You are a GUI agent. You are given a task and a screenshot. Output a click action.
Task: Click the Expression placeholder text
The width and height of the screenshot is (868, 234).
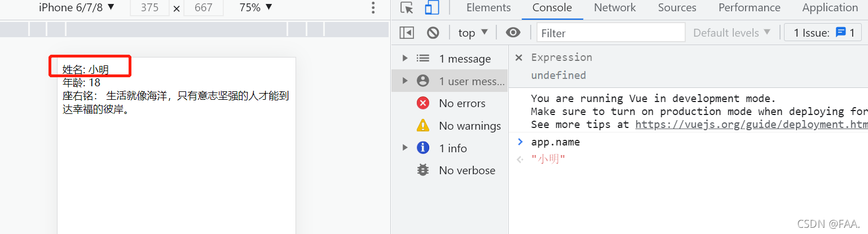tap(562, 58)
